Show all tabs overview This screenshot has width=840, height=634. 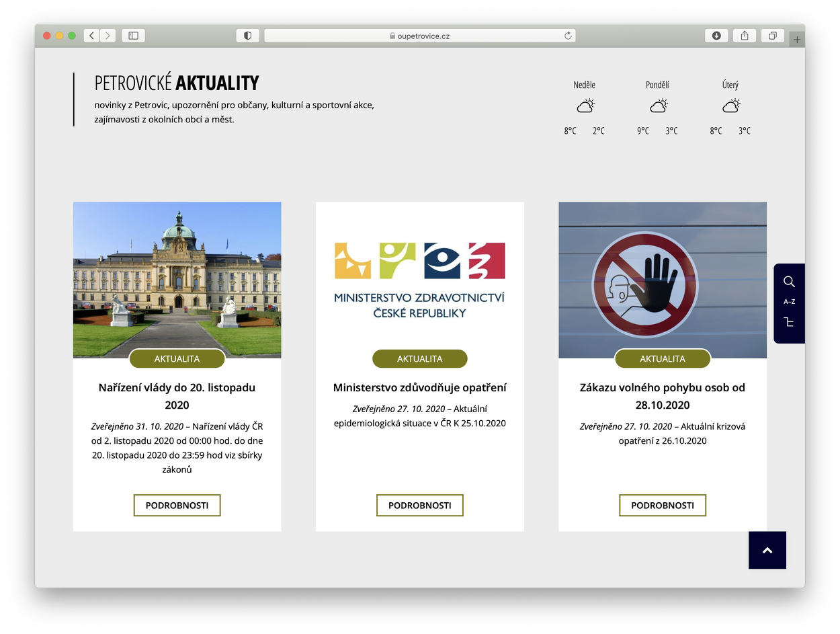click(773, 36)
